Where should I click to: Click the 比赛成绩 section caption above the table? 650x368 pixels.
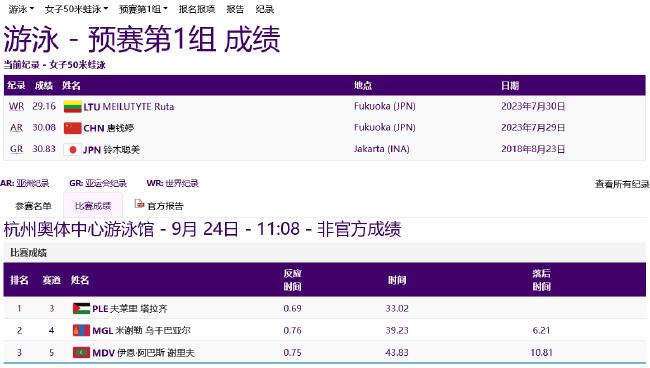click(x=28, y=253)
